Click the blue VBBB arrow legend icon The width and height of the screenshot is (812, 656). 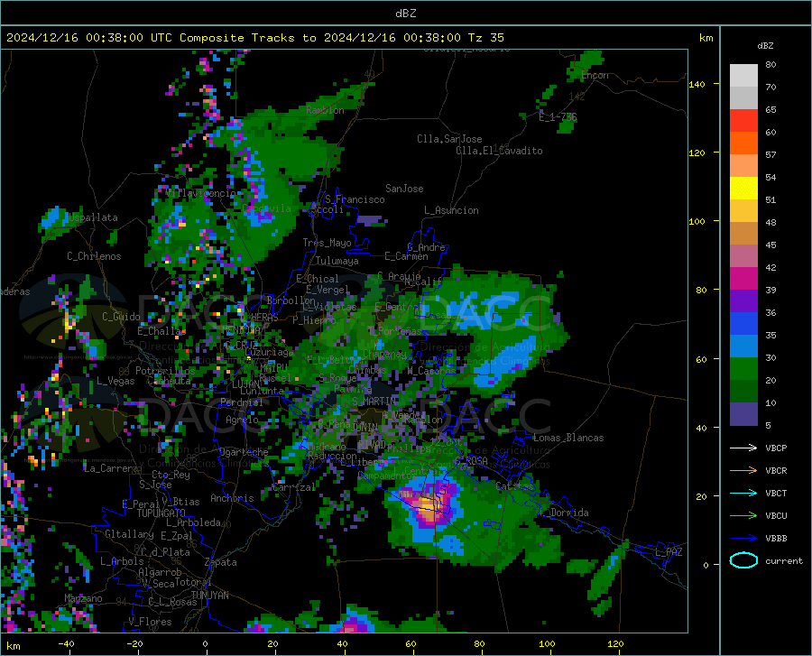743,539
